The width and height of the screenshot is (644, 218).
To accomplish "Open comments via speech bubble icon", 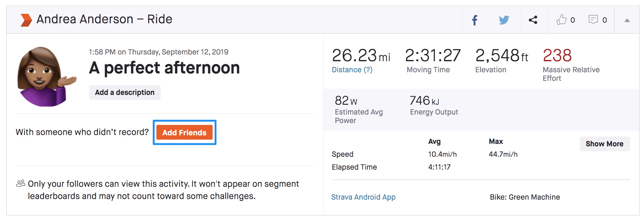I will point(593,20).
